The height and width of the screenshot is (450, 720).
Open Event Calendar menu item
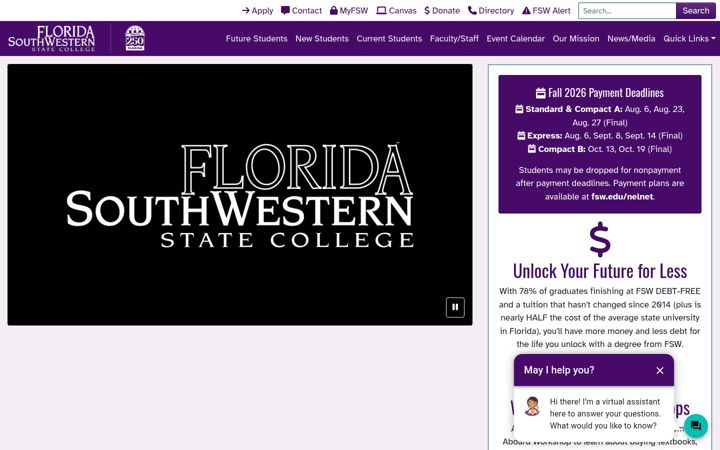[x=516, y=39]
